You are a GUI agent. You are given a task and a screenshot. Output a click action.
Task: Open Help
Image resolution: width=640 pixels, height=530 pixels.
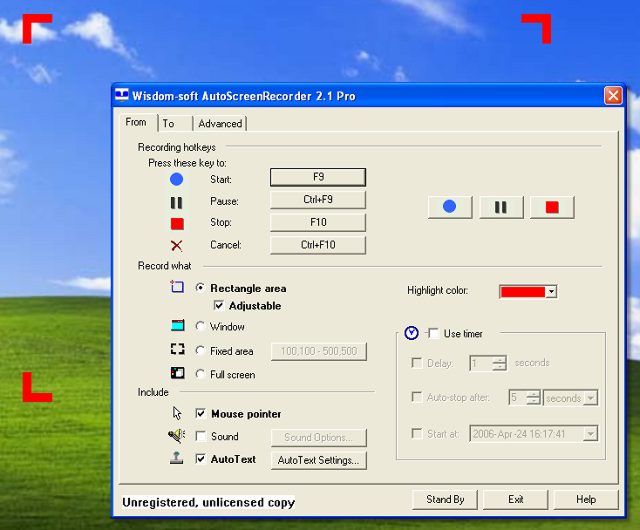(x=586, y=499)
